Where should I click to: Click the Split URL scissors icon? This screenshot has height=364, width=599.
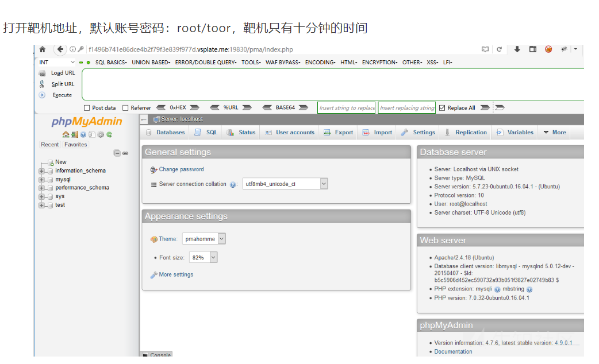tap(42, 84)
